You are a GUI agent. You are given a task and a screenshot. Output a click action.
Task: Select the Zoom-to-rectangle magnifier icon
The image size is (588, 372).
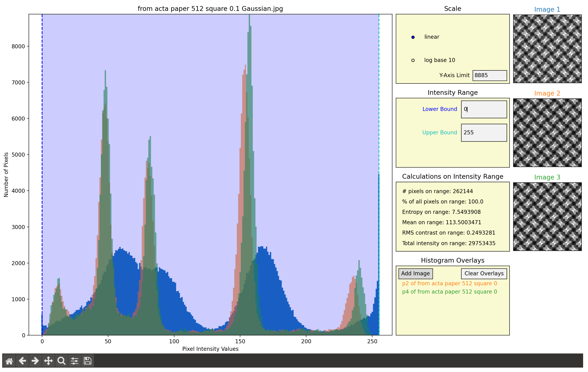(x=61, y=360)
